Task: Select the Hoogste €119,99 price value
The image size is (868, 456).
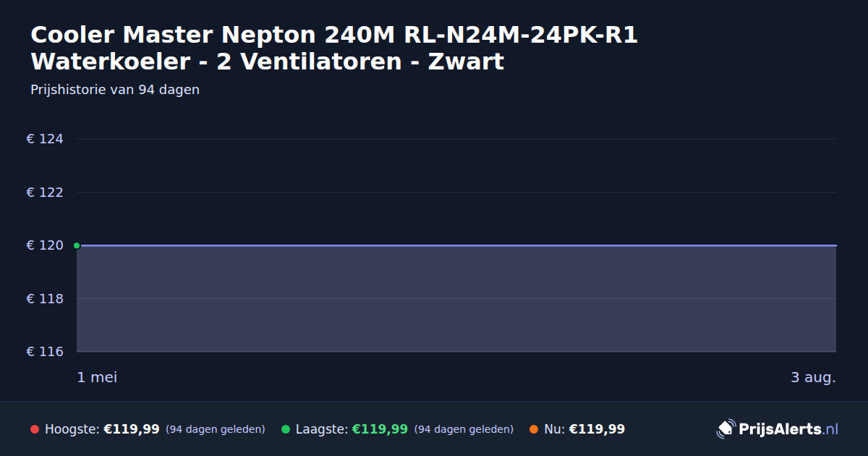Action: [132, 429]
